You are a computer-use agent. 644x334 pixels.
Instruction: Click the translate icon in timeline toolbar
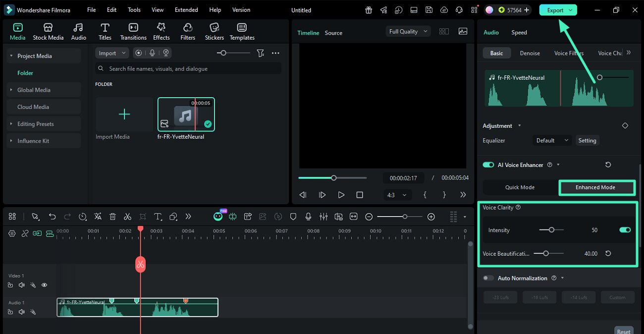click(x=98, y=217)
